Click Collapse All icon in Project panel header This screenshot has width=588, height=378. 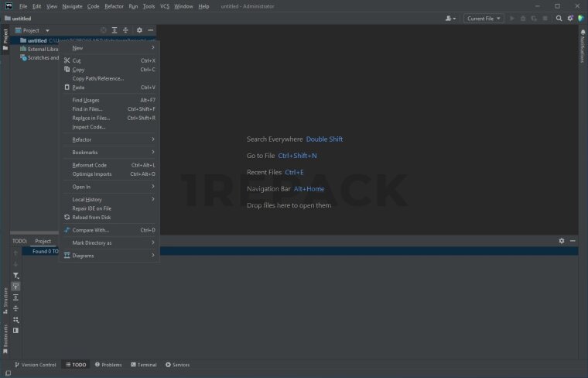point(125,30)
